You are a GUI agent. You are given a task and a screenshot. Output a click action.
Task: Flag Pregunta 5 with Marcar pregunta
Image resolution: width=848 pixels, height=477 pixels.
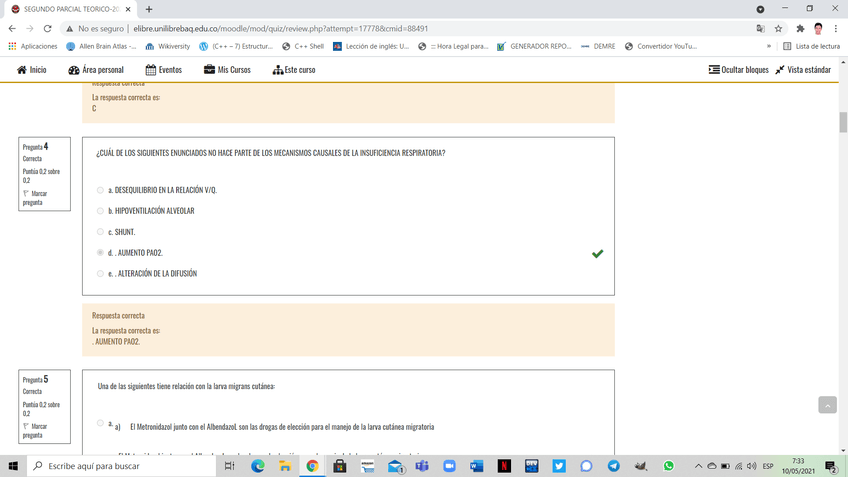pyautogui.click(x=35, y=430)
